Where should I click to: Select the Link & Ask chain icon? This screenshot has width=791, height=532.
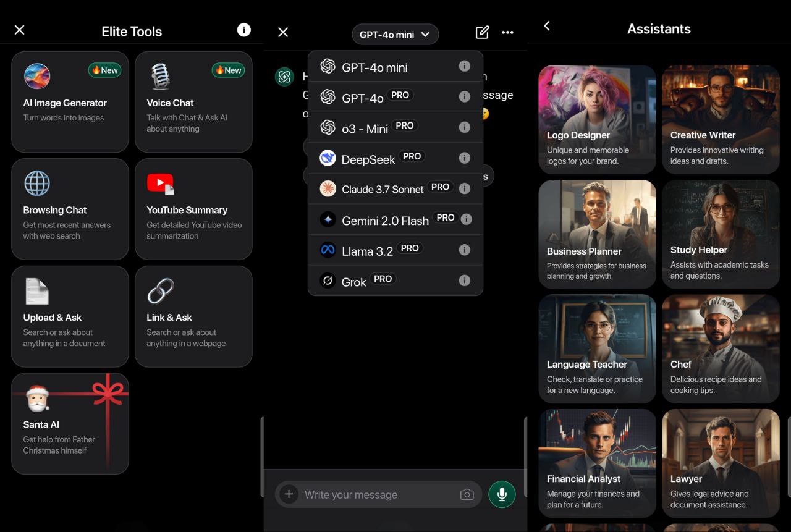161,291
